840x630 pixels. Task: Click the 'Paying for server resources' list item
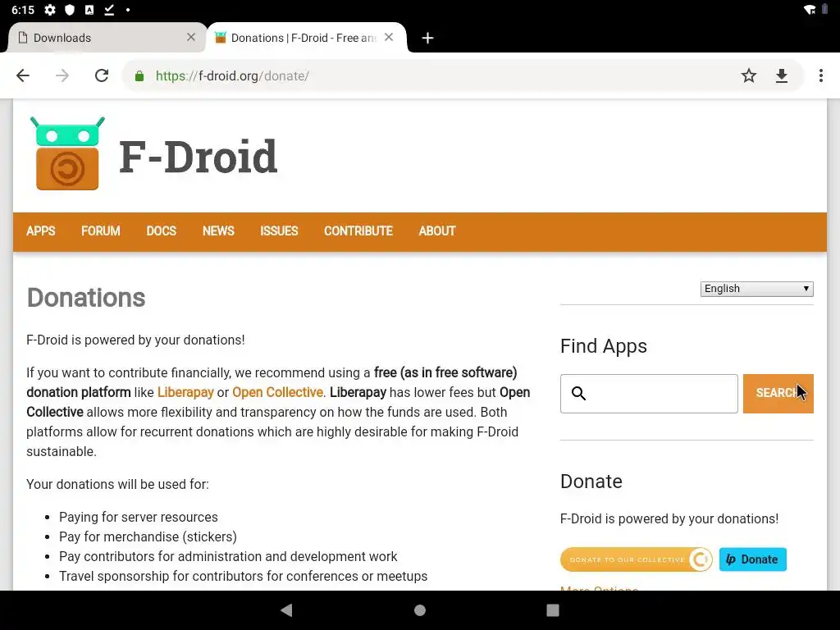(138, 517)
